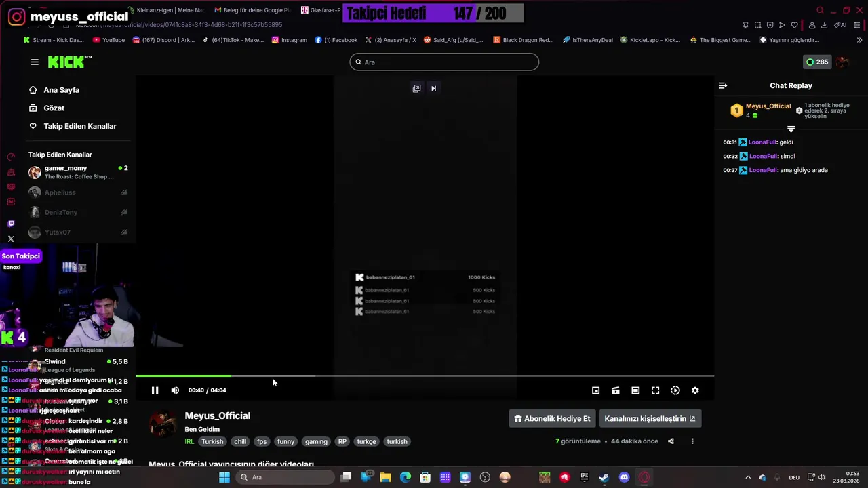Screen dimensions: 868x488
Task: Expand the gift leaderboard chevron in chat
Action: coord(791,129)
